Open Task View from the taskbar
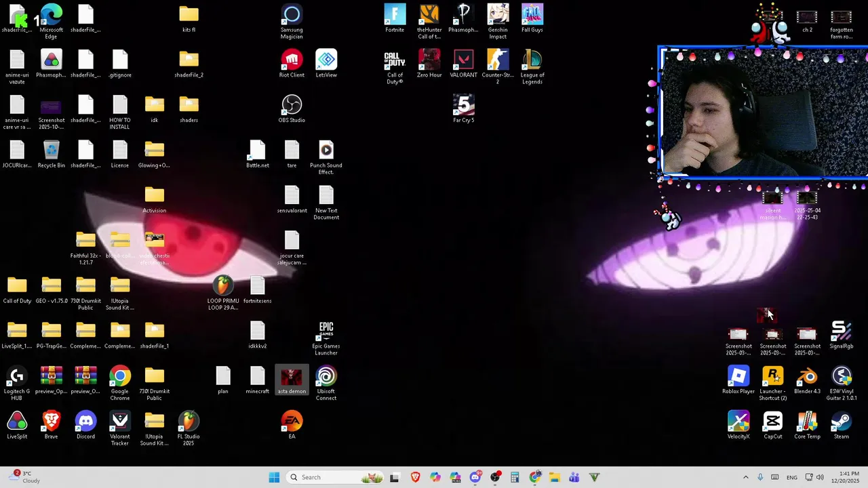 [395, 477]
